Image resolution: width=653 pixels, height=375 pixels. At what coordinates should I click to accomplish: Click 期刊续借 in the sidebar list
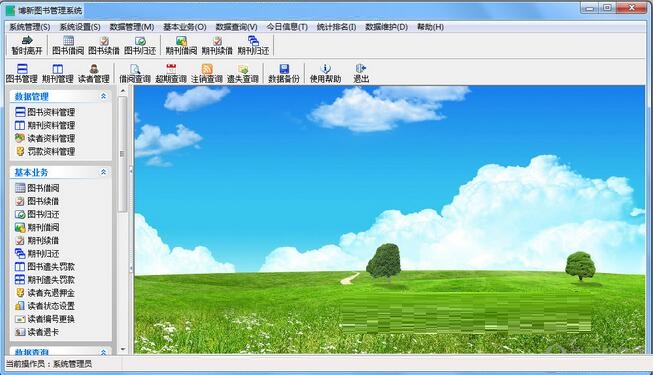(37, 240)
